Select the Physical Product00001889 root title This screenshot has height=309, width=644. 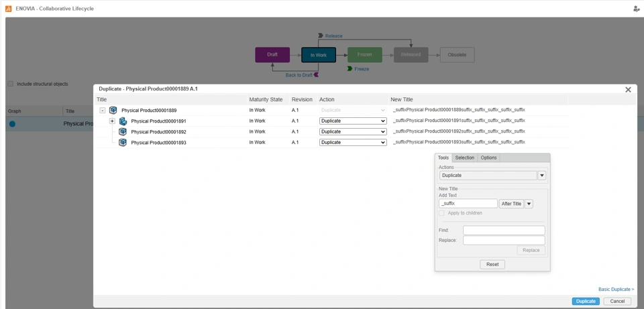(149, 111)
